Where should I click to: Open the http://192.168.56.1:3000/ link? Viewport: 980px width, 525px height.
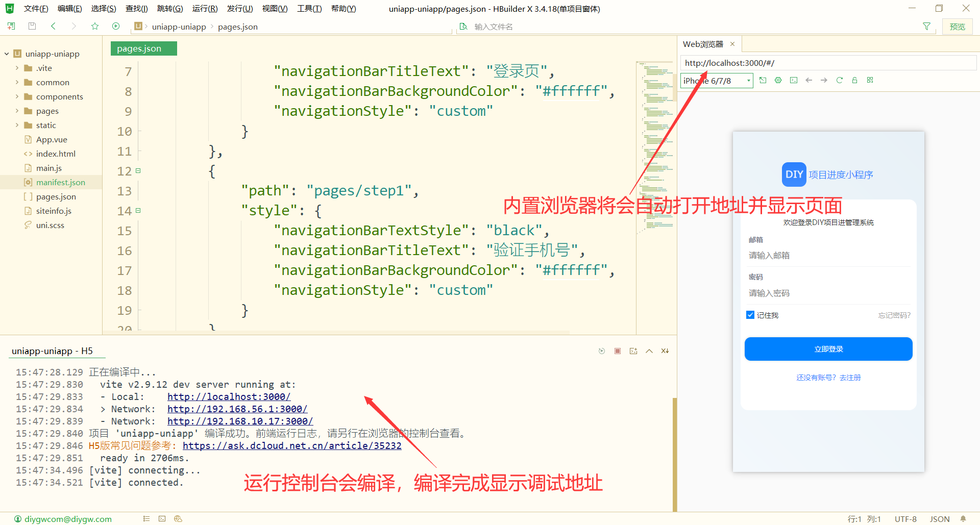(x=237, y=409)
